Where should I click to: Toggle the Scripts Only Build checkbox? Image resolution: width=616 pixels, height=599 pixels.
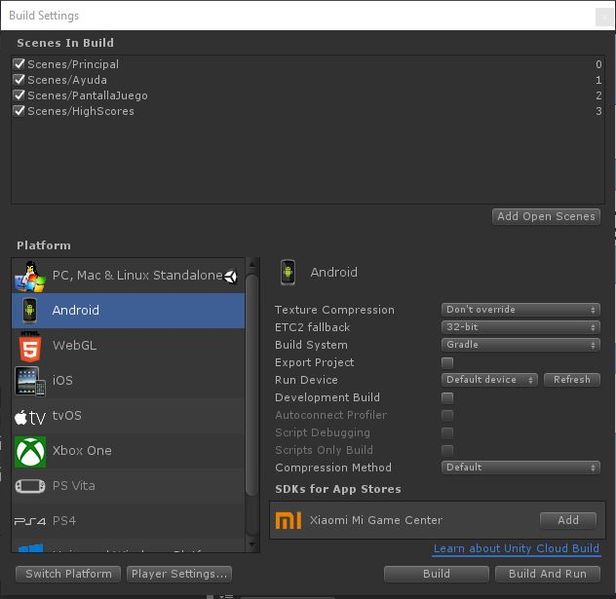point(447,450)
